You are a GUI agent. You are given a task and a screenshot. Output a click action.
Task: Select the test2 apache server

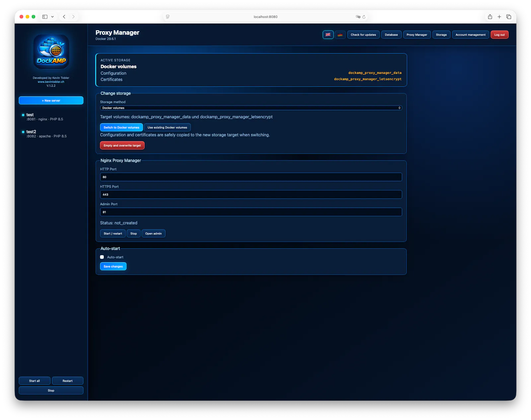(51, 134)
